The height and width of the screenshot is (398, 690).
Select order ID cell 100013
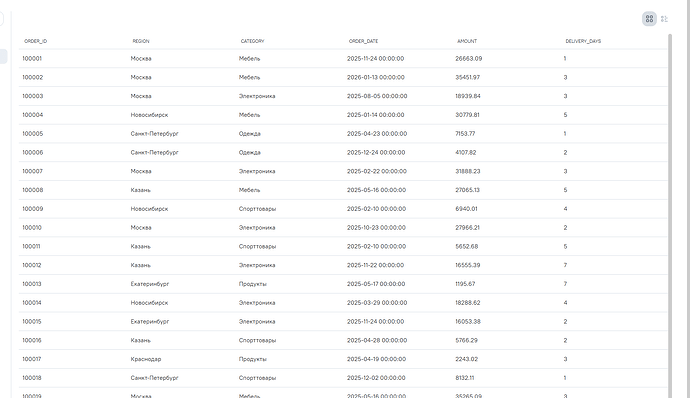pyautogui.click(x=32, y=284)
